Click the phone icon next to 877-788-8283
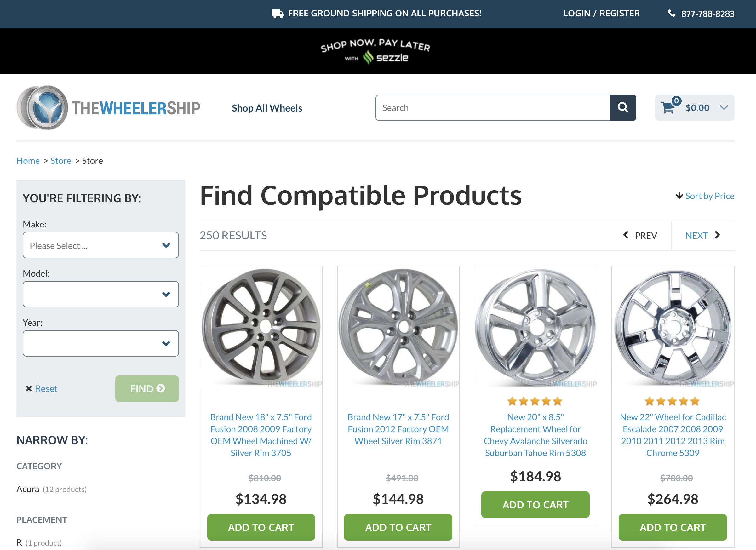Image resolution: width=756 pixels, height=550 pixels. point(672,13)
